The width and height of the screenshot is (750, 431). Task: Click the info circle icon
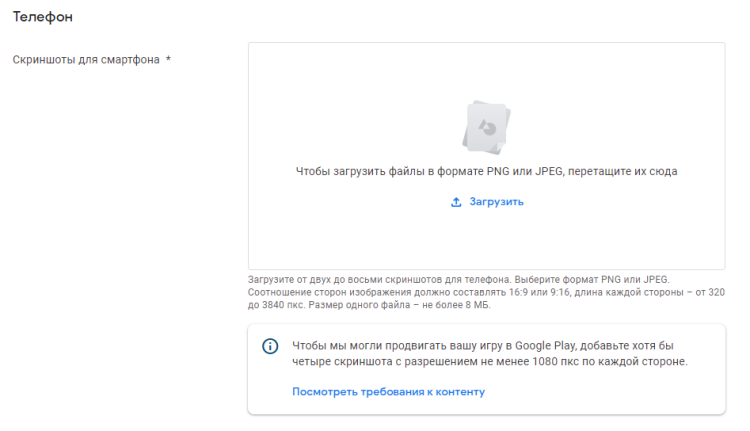[270, 346]
